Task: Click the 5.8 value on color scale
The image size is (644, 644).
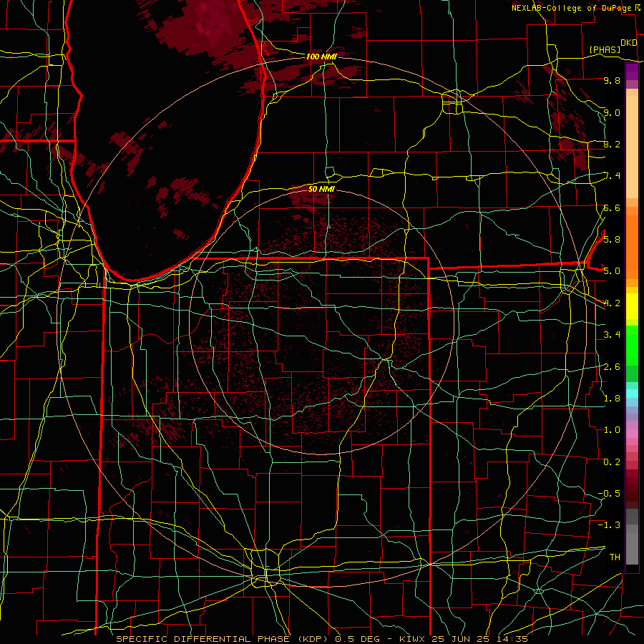Action: pos(612,239)
